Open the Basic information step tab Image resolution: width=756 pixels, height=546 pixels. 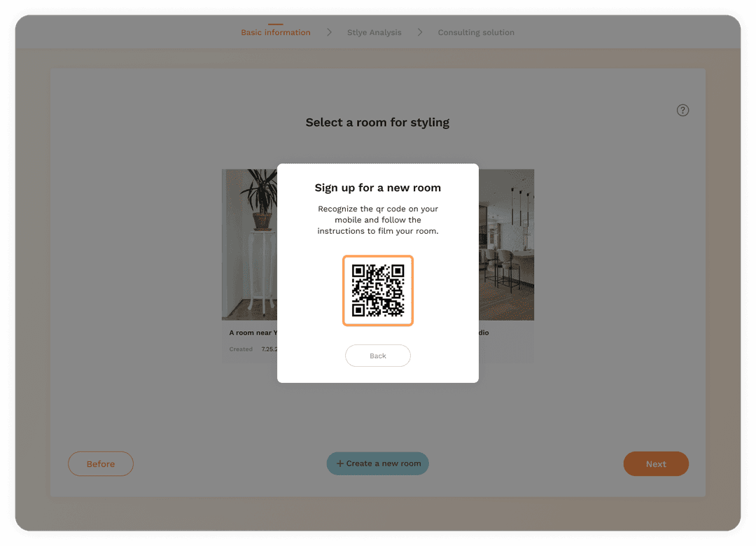(276, 32)
